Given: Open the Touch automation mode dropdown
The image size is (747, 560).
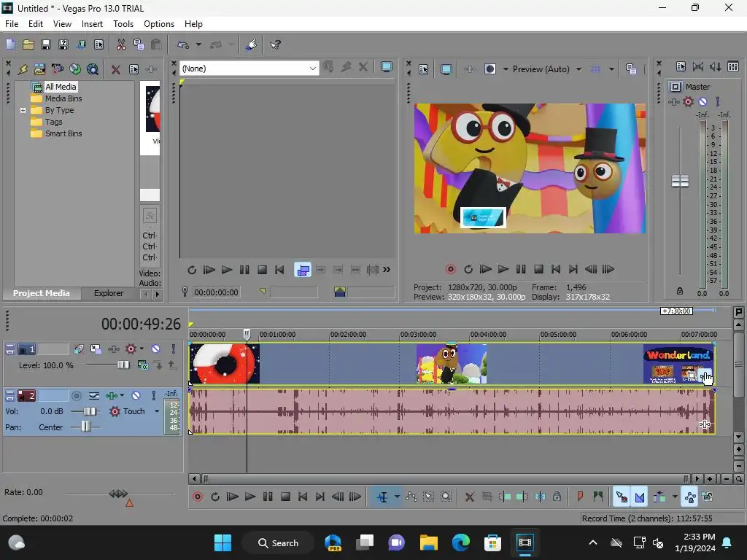Looking at the screenshot, I should click(x=157, y=411).
